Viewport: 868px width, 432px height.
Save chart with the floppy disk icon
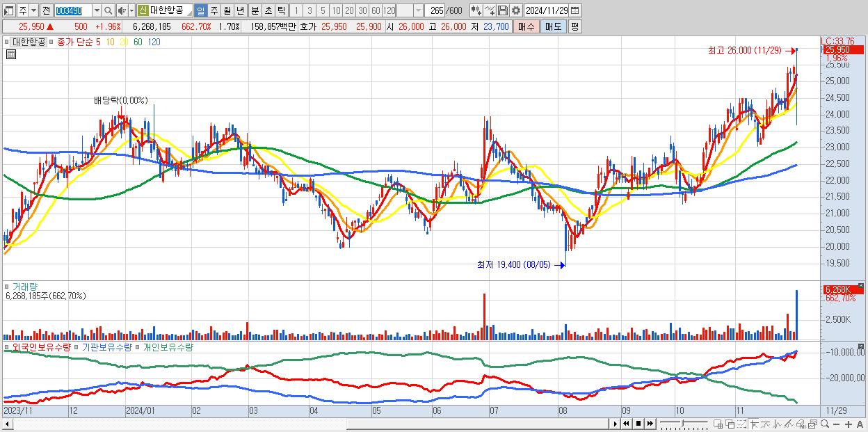[x=503, y=10]
